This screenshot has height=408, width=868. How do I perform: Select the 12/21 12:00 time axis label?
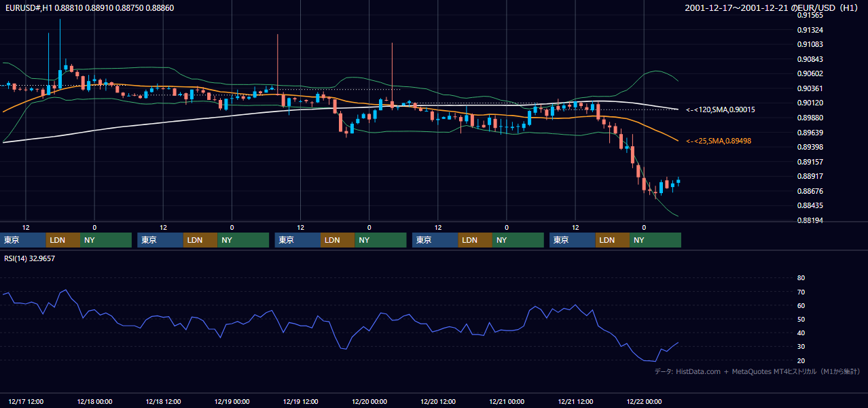tap(575, 402)
